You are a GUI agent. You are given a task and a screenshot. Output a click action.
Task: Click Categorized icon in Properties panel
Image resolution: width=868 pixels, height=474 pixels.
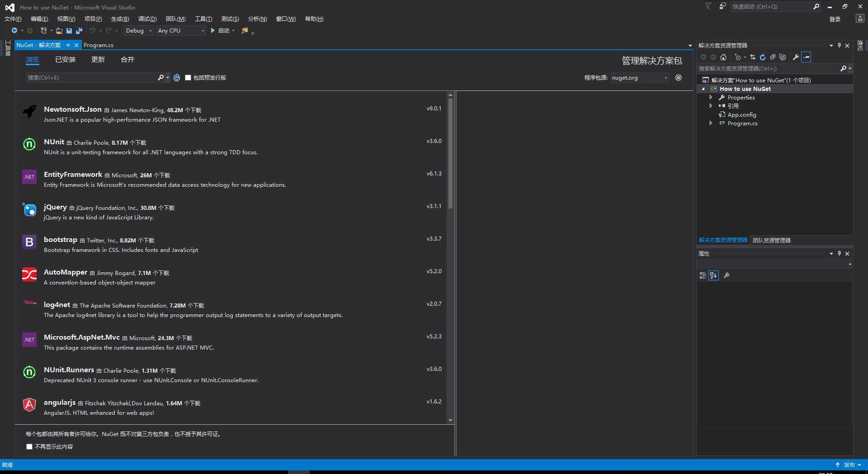(703, 275)
